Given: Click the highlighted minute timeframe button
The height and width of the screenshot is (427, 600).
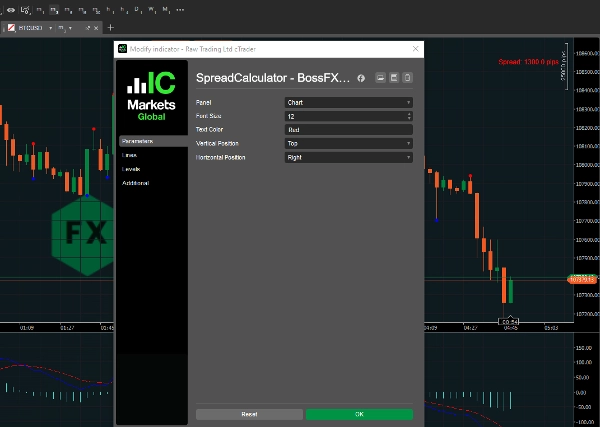Looking at the screenshot, I should 54,10.
